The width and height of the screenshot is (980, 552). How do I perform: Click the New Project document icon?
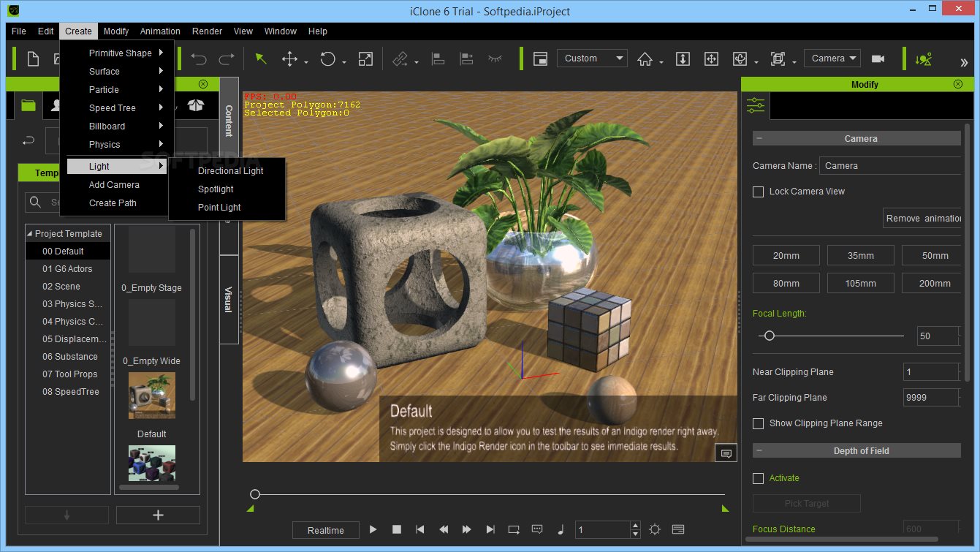[x=33, y=58]
